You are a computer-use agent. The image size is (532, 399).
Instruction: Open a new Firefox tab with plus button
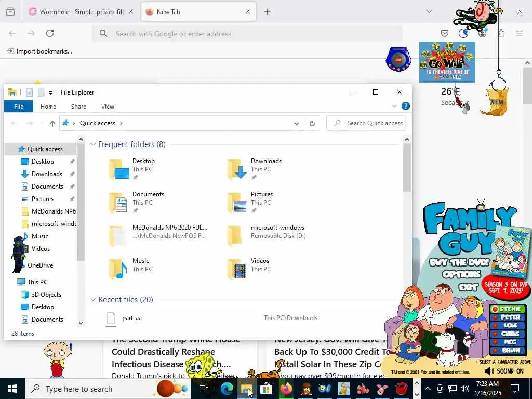point(268,12)
